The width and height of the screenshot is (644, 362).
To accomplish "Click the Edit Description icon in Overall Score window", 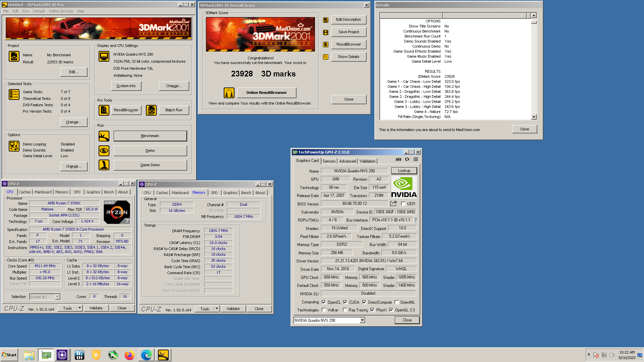I will point(326,20).
